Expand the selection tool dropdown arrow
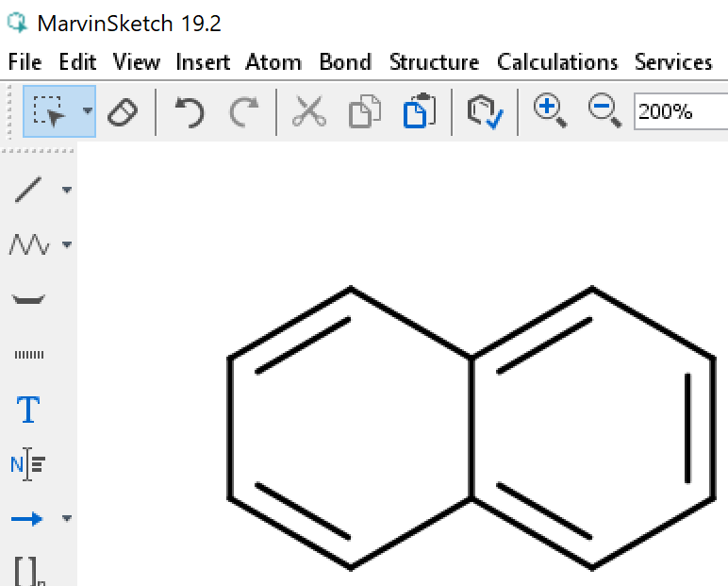728x586 pixels. pos(88,111)
